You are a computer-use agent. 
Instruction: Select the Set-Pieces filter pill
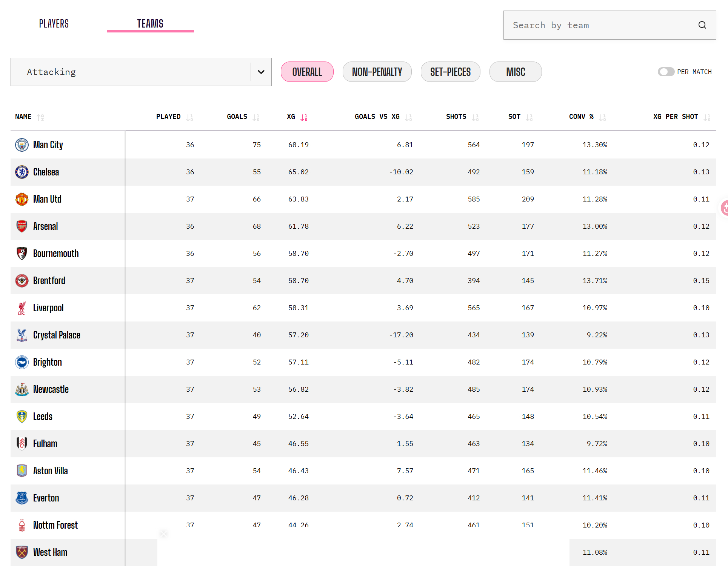(x=451, y=72)
